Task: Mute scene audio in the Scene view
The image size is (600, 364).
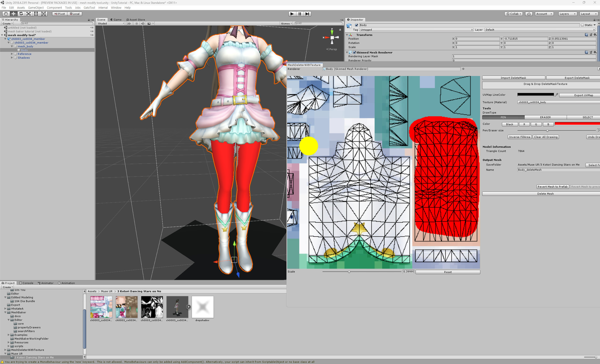Action: [142, 23]
